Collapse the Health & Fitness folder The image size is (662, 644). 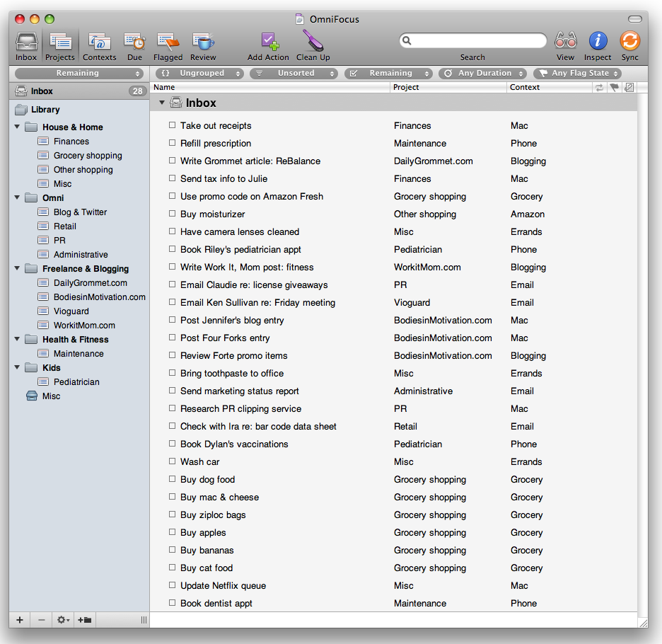click(x=17, y=339)
